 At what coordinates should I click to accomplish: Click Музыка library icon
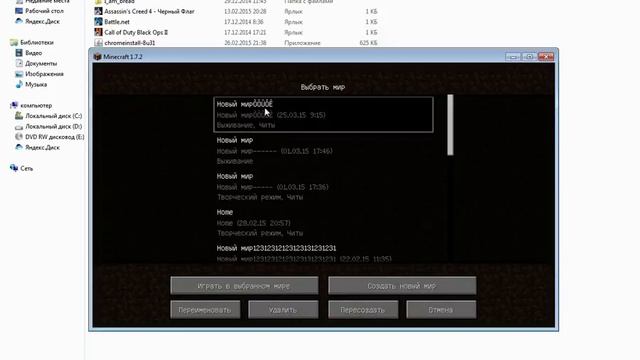click(19, 84)
